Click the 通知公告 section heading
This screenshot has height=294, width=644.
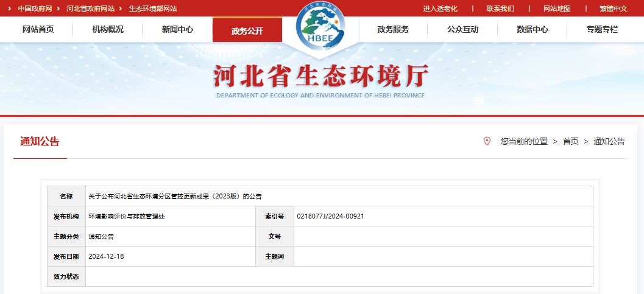40,142
